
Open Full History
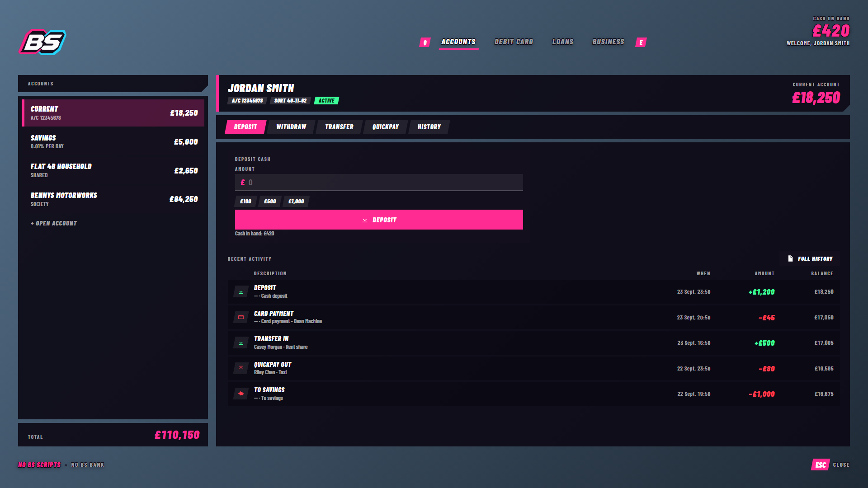coord(810,258)
